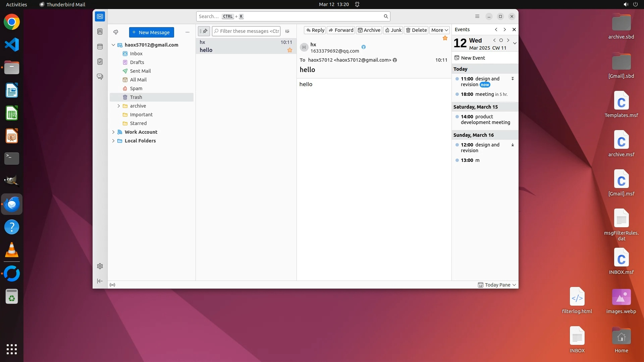Toggle the star on hello message row
The width and height of the screenshot is (644, 362).
click(290, 50)
